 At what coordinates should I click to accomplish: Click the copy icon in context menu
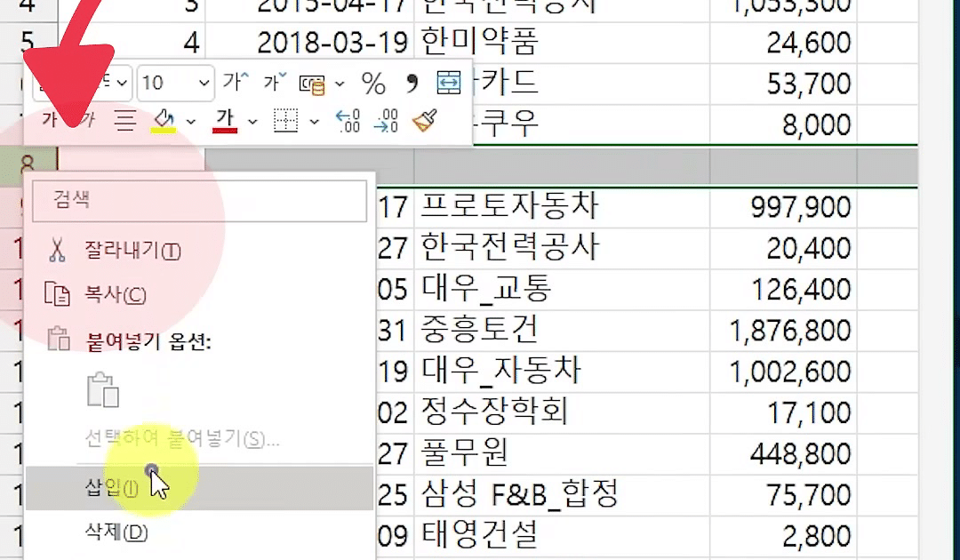[x=57, y=293]
